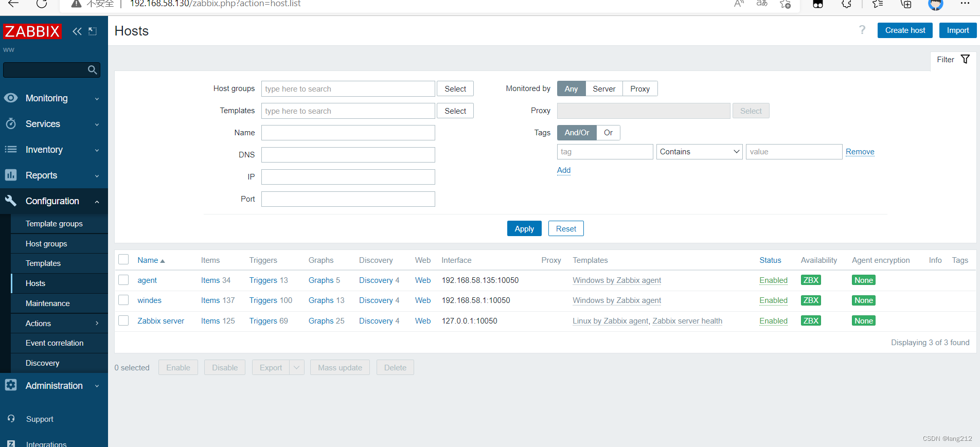Click the browser translate icon

pyautogui.click(x=762, y=4)
